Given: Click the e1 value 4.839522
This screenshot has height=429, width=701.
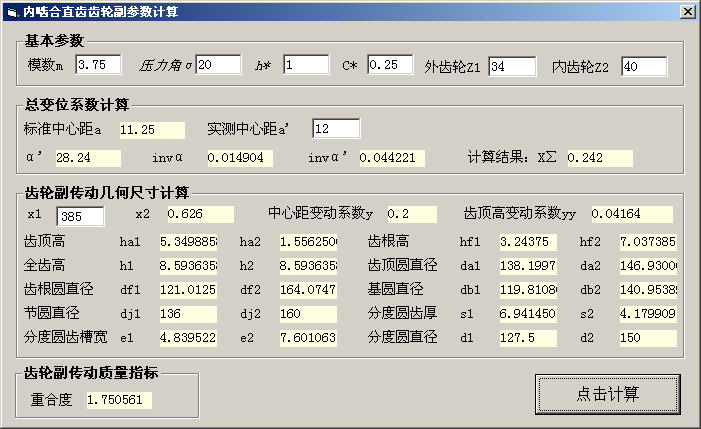Looking at the screenshot, I should coord(188,338).
